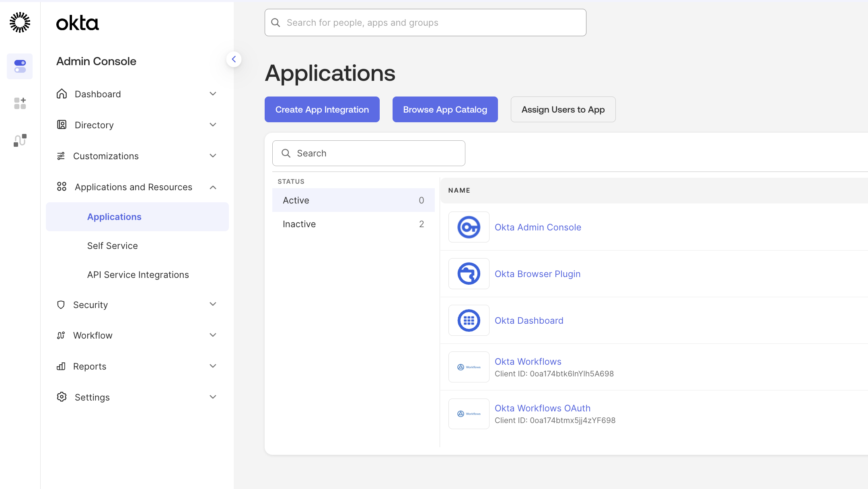Screen dimensions: 868x489
Task: Click Client ID 0oa174btk6lnYIh5A698 text
Action: point(554,374)
